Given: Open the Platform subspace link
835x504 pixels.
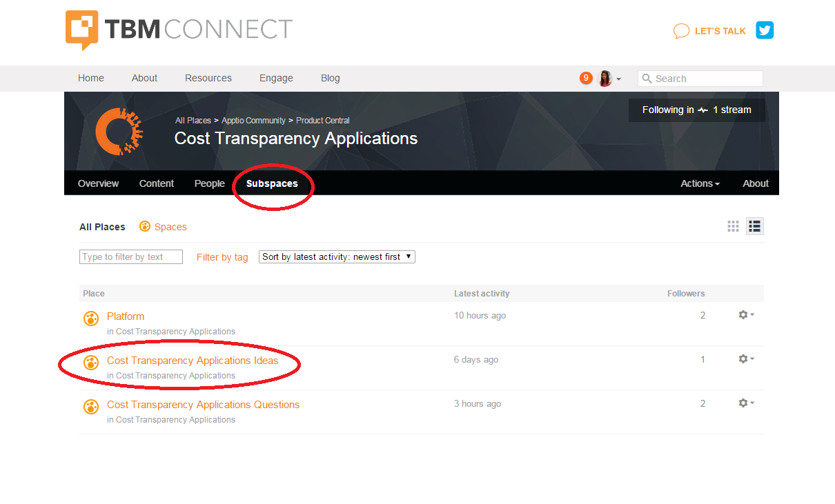Looking at the screenshot, I should click(x=126, y=316).
